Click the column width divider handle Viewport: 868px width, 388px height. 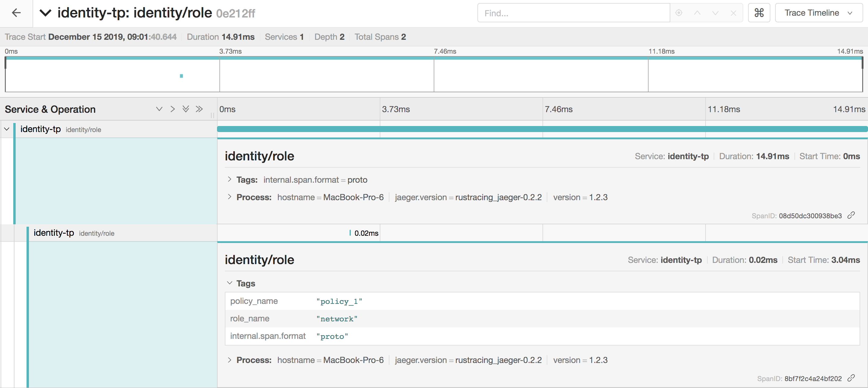click(212, 115)
